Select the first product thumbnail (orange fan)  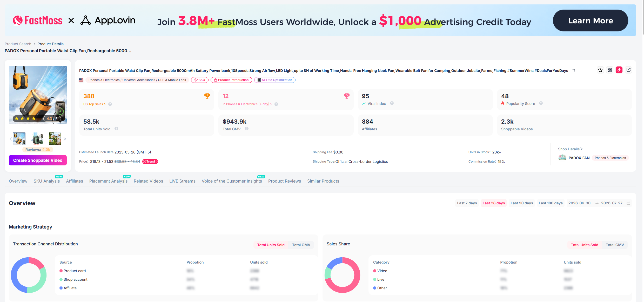pos(19,139)
